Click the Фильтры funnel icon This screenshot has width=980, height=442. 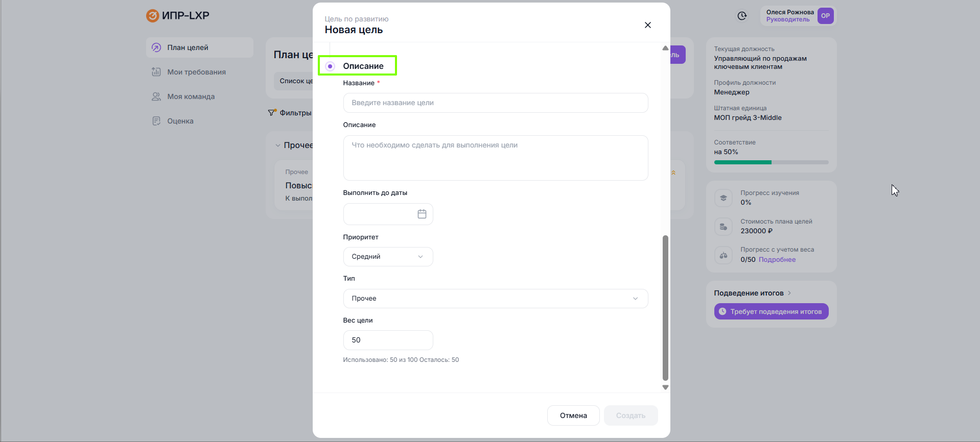272,113
